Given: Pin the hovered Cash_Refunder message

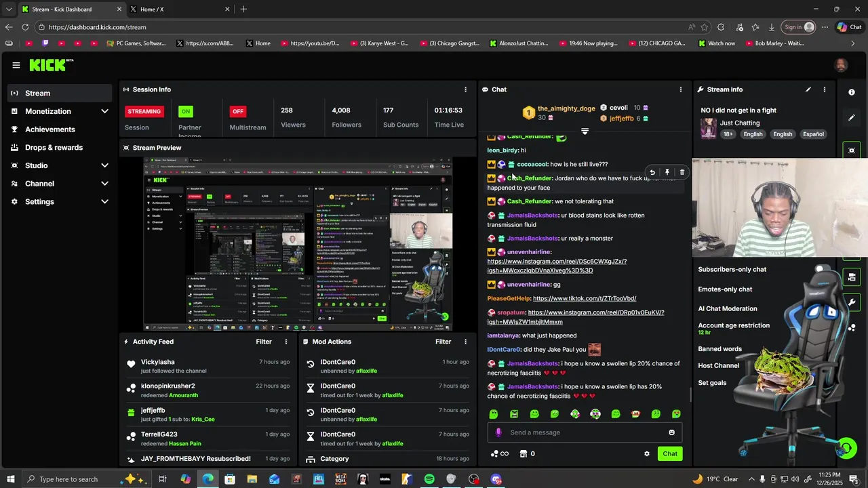Looking at the screenshot, I should click(667, 172).
